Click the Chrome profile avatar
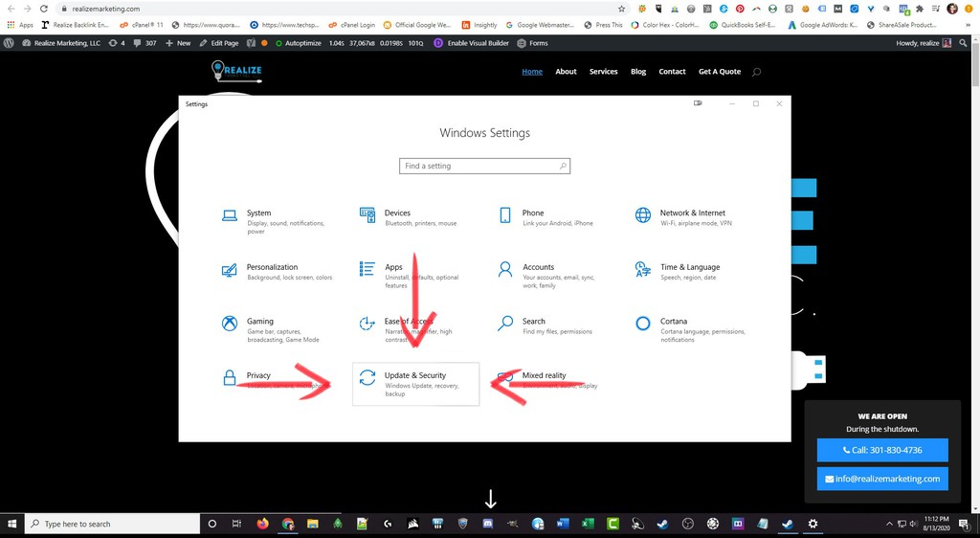This screenshot has height=538, width=980. tap(952, 9)
